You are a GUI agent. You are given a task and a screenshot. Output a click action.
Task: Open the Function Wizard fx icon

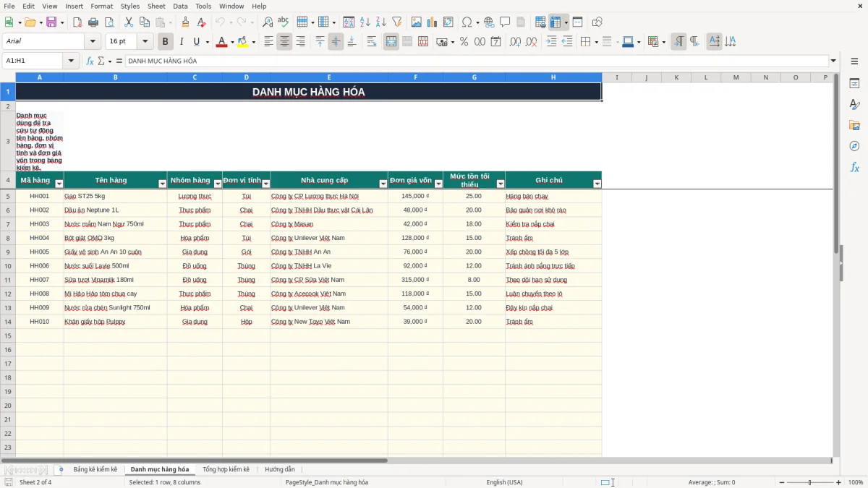point(90,61)
